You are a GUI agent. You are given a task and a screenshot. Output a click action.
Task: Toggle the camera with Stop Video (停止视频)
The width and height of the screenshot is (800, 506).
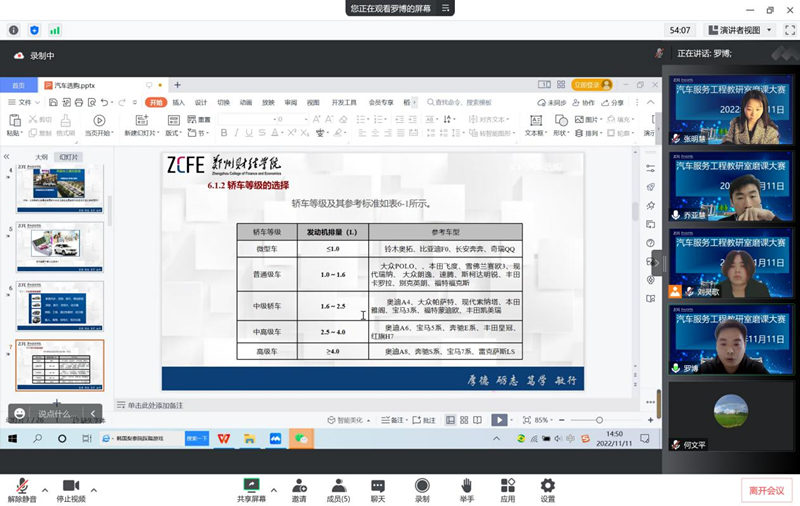71,485
